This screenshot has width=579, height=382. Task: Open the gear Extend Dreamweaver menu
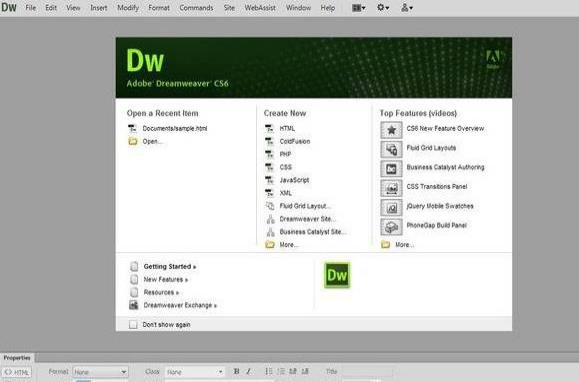coord(383,7)
